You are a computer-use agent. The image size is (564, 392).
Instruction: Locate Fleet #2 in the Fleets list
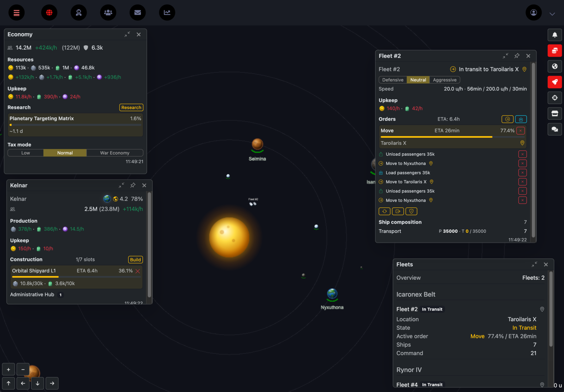coord(542,309)
